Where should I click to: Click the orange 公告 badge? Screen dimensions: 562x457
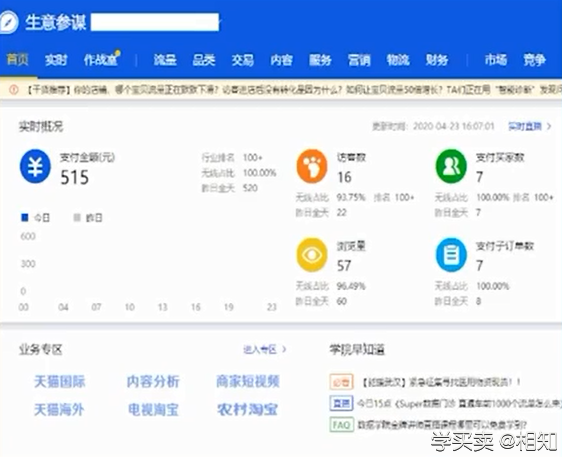click(x=341, y=382)
